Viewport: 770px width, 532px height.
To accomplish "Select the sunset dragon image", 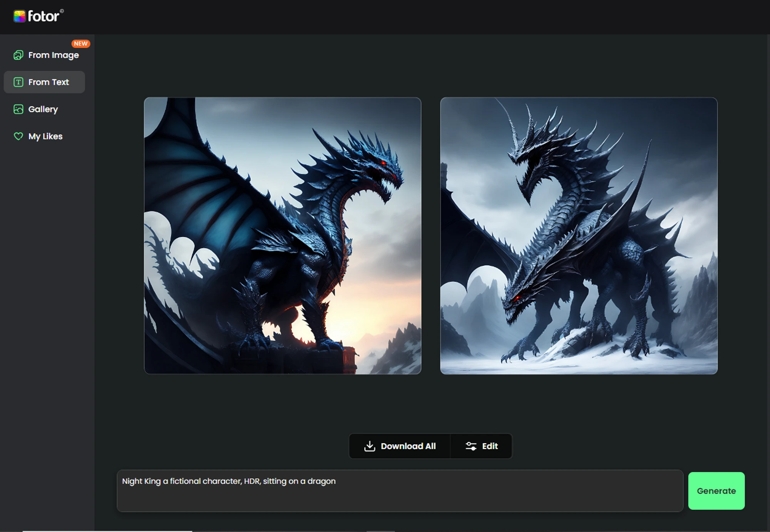I will tap(283, 236).
